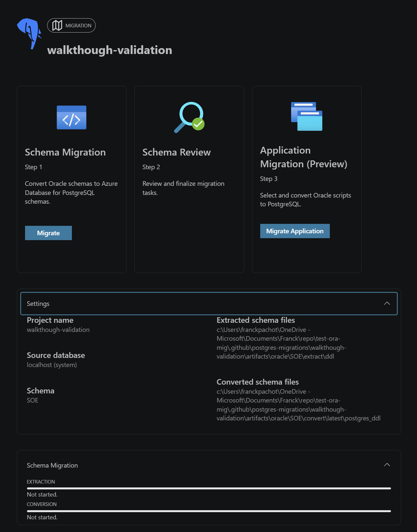Click the walkthough-validation page title
The height and width of the screenshot is (532, 417).
[110, 50]
